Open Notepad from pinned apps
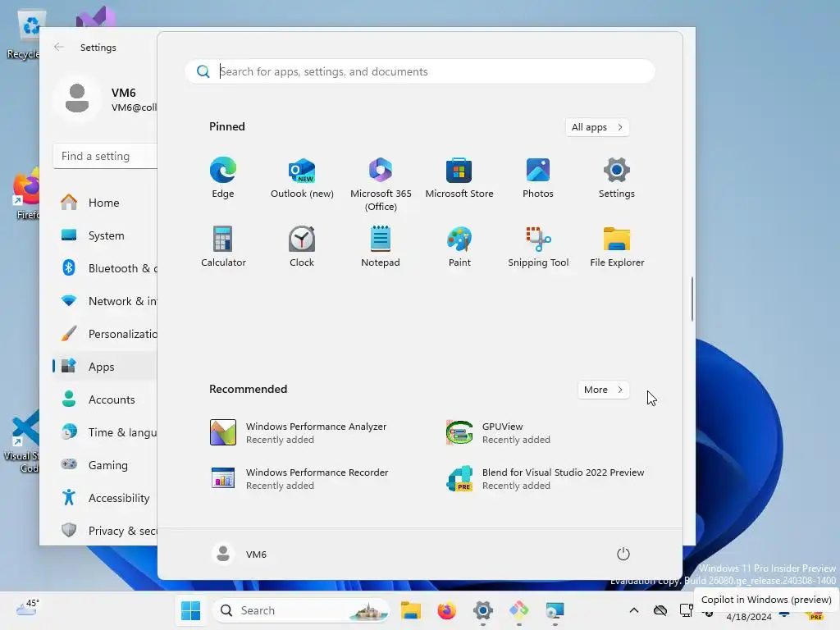 click(x=381, y=246)
